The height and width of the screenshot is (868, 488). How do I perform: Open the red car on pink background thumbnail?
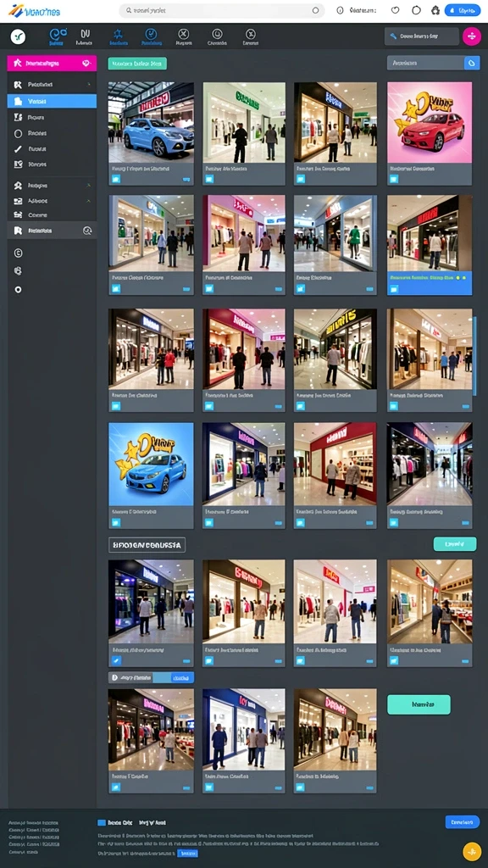pyautogui.click(x=430, y=122)
